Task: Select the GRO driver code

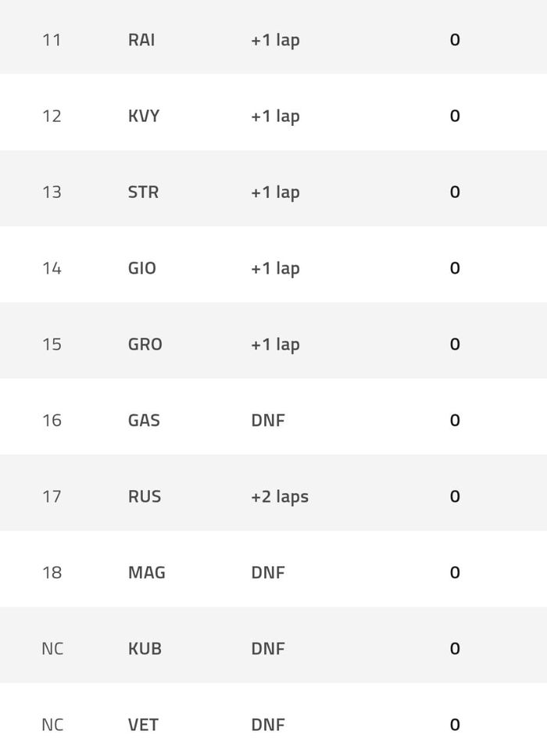Action: [145, 344]
